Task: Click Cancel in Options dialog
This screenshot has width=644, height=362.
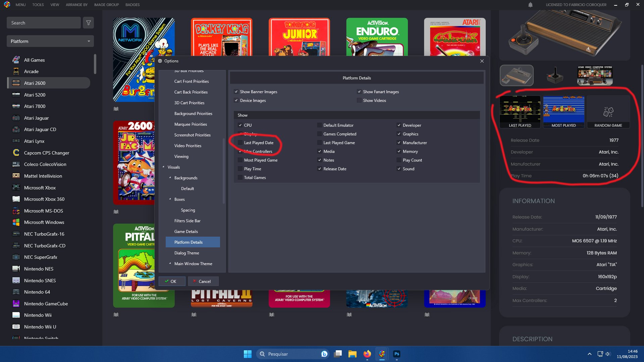Action: pos(203,281)
